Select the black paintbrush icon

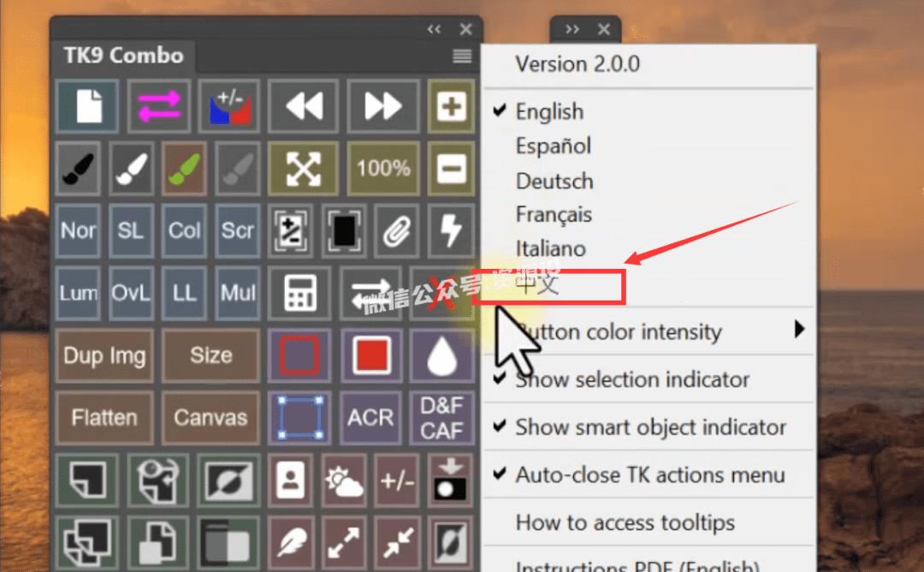pos(79,169)
